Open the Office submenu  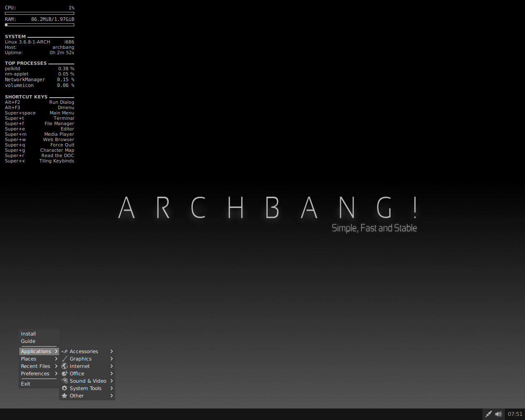pyautogui.click(x=87, y=374)
